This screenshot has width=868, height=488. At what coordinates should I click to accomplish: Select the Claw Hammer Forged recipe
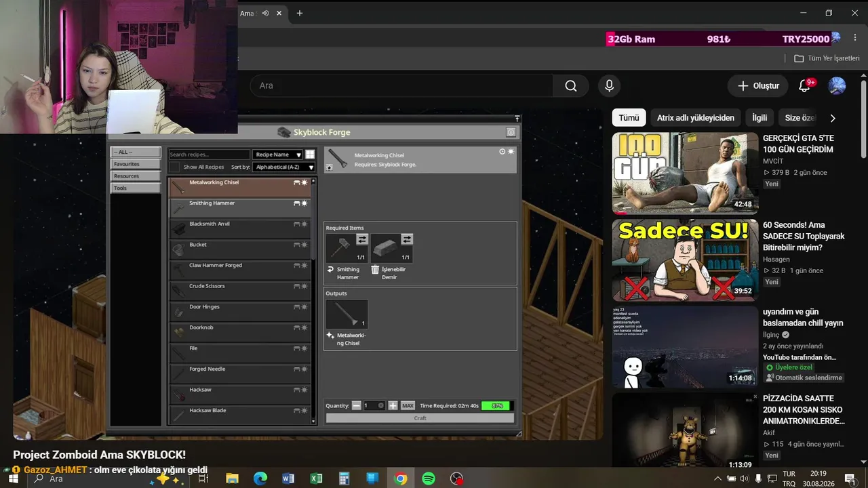pos(240,270)
